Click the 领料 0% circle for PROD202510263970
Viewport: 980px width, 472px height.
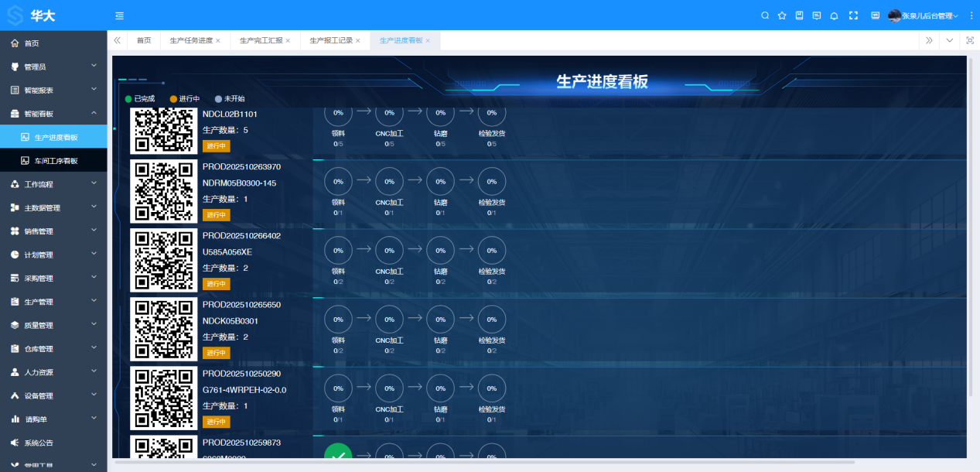click(338, 181)
